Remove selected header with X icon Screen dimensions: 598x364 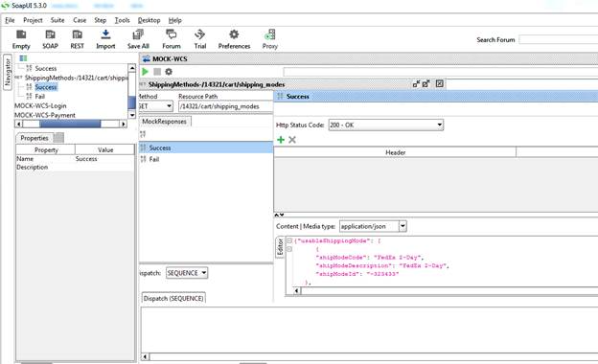tap(292, 140)
